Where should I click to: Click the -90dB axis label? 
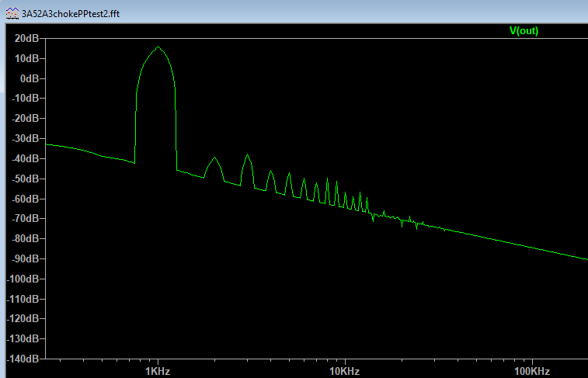[x=25, y=258]
